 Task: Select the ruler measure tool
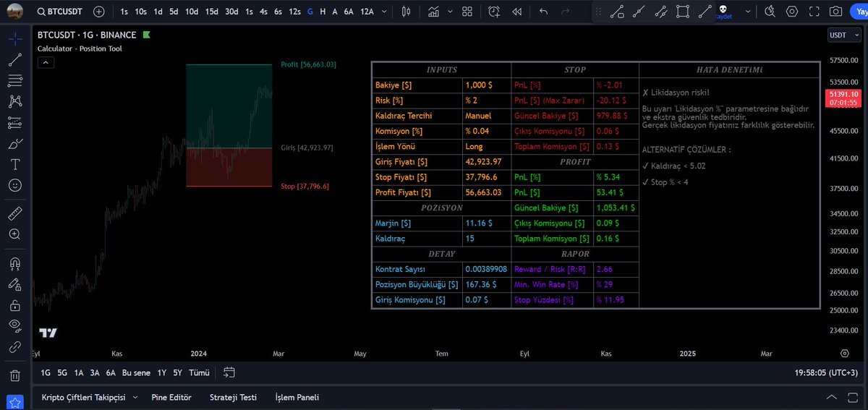14,213
